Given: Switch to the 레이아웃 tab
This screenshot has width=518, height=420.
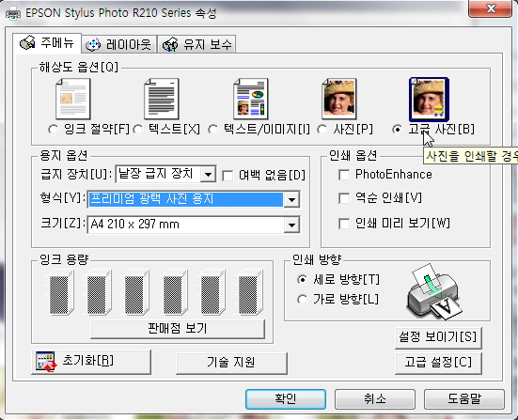Looking at the screenshot, I should (x=118, y=44).
